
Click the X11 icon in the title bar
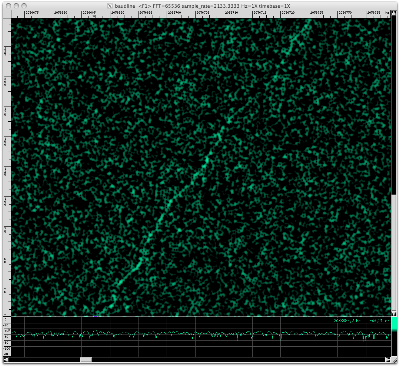[x=110, y=6]
